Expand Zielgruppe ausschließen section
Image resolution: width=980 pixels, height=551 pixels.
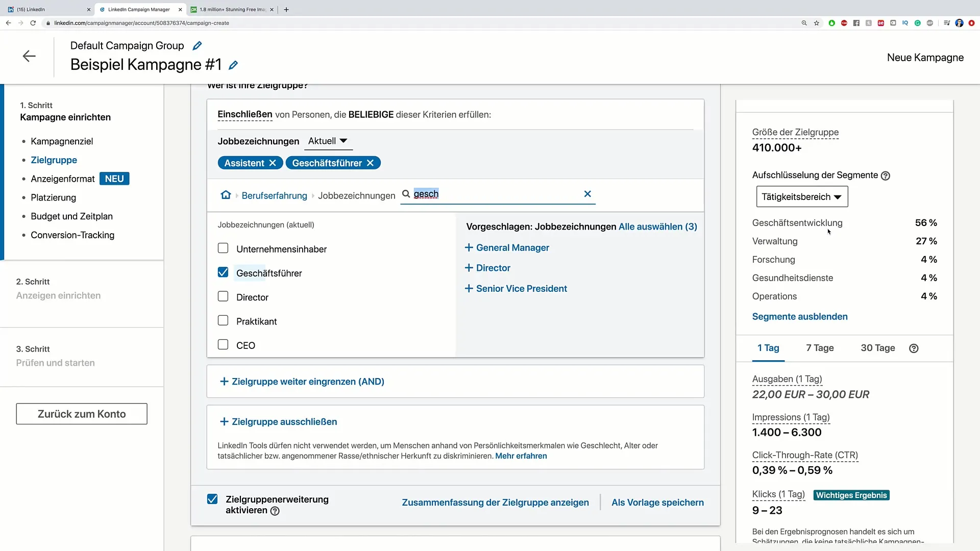[279, 422]
